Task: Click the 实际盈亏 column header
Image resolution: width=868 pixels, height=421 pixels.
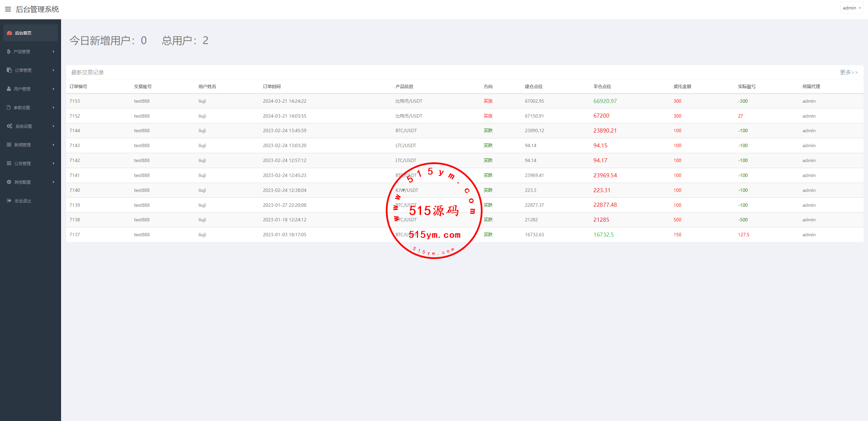Action: point(747,86)
